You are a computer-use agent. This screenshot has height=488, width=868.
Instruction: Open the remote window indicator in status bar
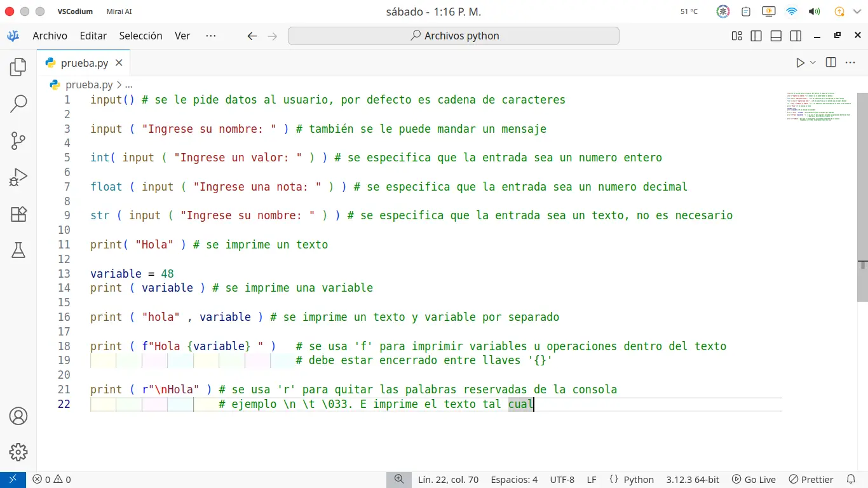13,480
